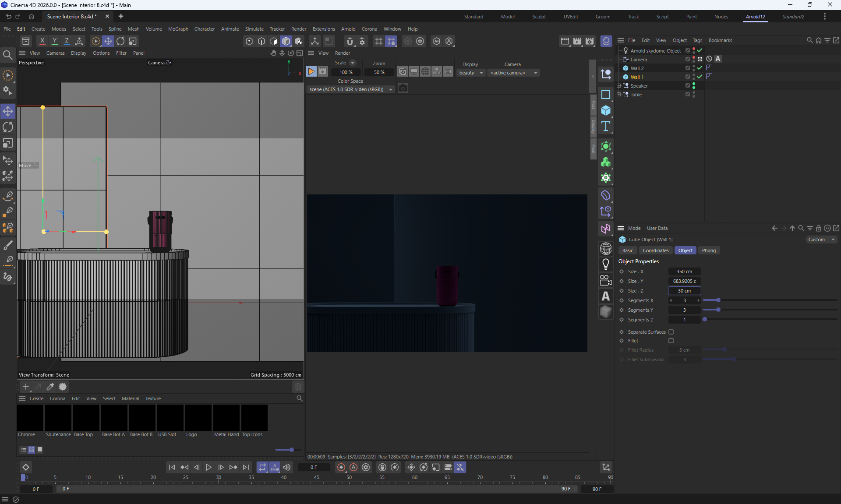Select the Move tool in left toolbar
The image size is (841, 504).
8,111
